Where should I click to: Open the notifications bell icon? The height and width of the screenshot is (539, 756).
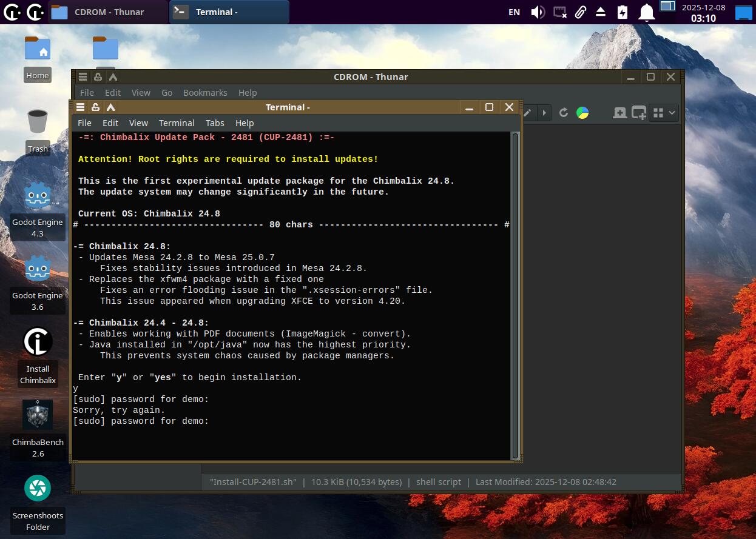pyautogui.click(x=647, y=12)
